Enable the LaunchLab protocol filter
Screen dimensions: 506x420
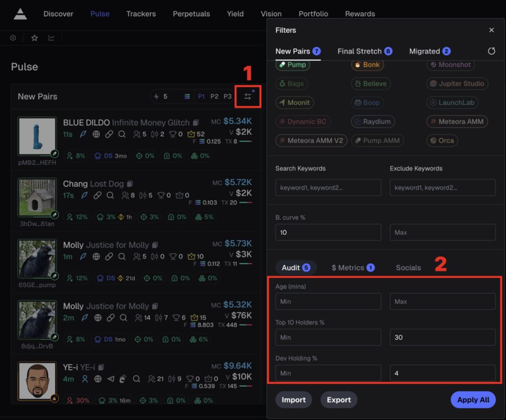pos(452,103)
